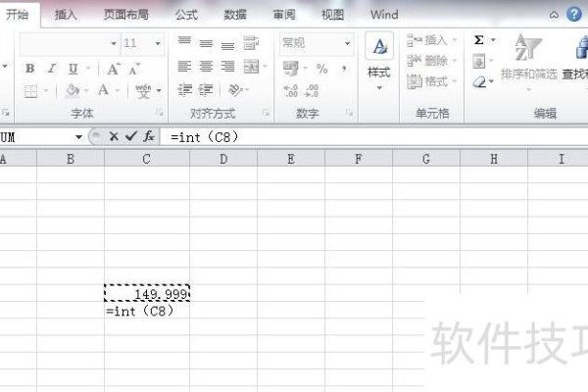Switch to the Wind tab

384,15
